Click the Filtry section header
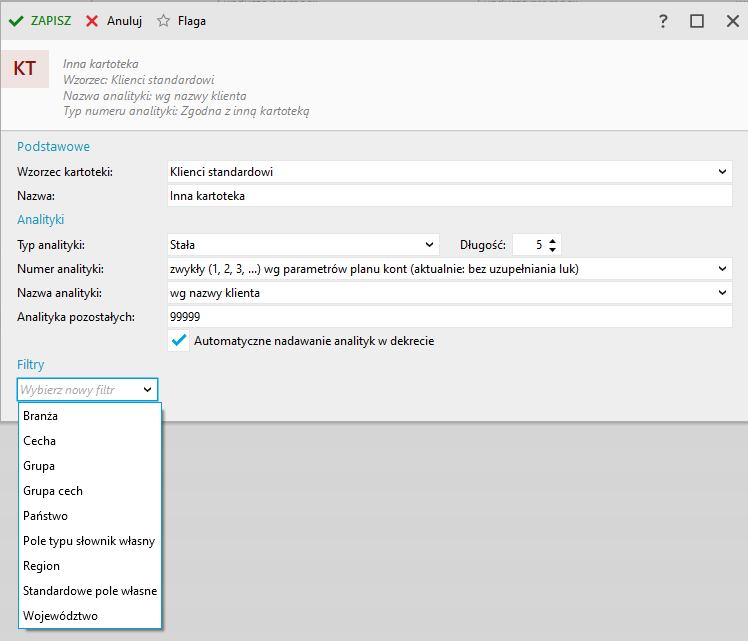748x641 pixels. pyautogui.click(x=31, y=364)
